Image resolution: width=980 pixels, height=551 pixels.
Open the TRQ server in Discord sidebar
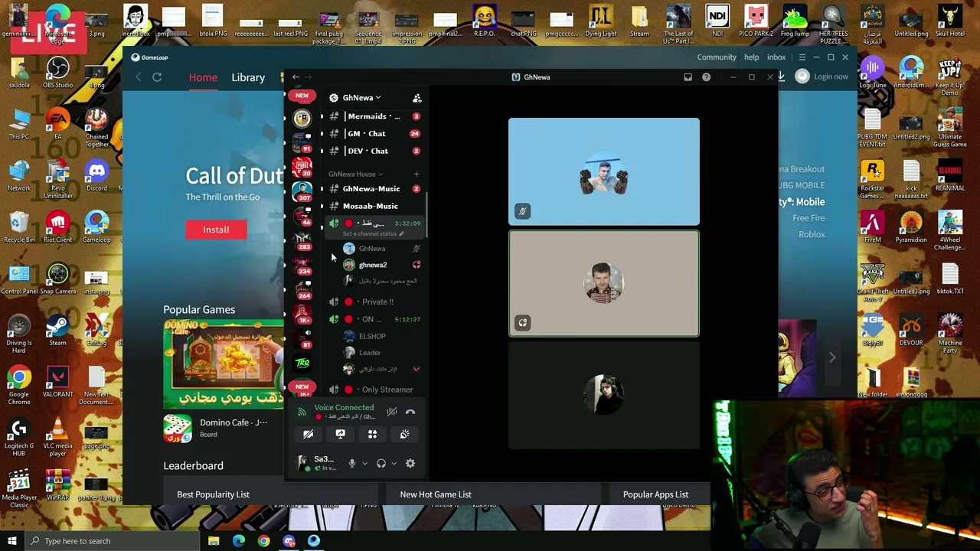(302, 363)
